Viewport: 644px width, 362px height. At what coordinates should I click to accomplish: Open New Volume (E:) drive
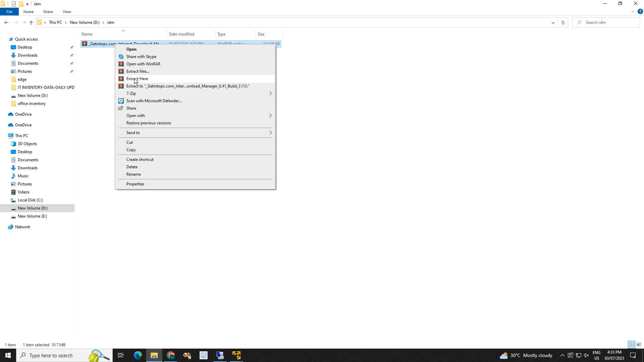pyautogui.click(x=32, y=216)
